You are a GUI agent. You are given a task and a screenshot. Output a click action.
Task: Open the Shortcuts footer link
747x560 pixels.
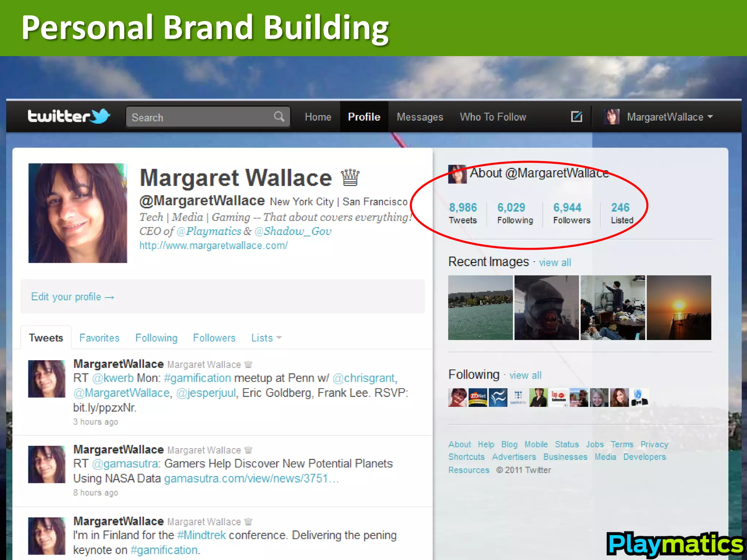467,457
